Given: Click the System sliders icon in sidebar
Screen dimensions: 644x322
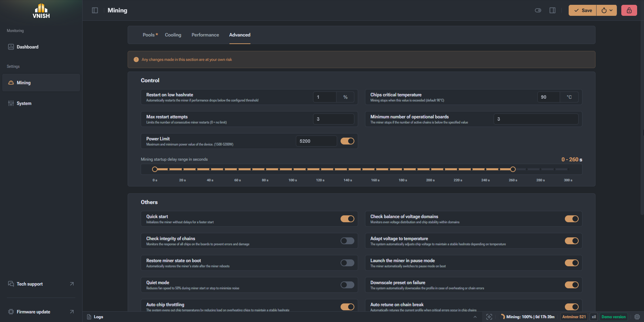Looking at the screenshot, I should pyautogui.click(x=11, y=103).
